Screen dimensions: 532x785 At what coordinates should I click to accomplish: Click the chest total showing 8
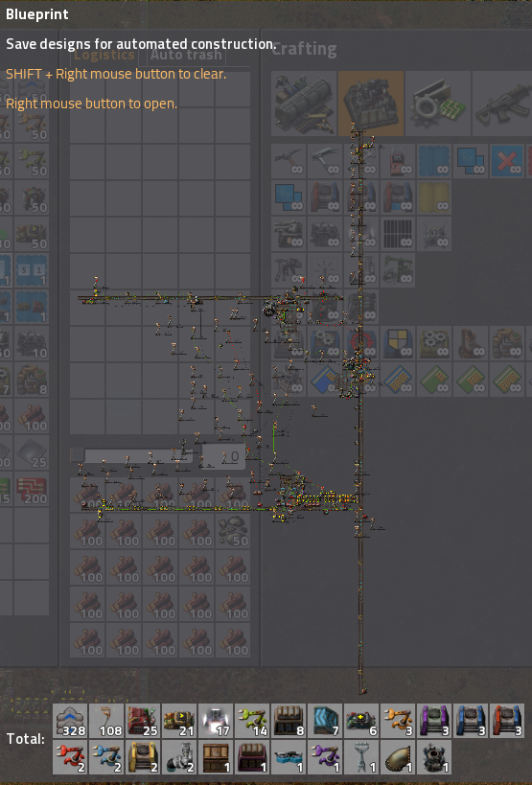(x=289, y=721)
